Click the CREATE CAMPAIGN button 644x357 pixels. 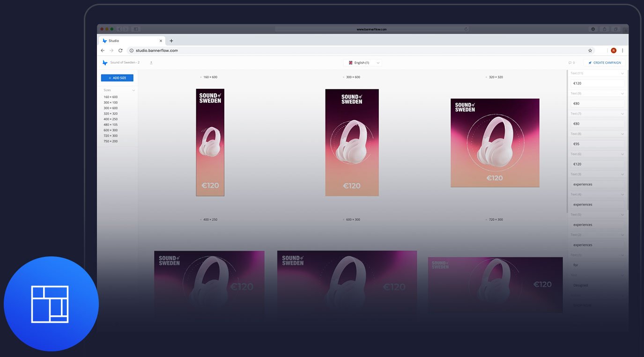click(605, 63)
